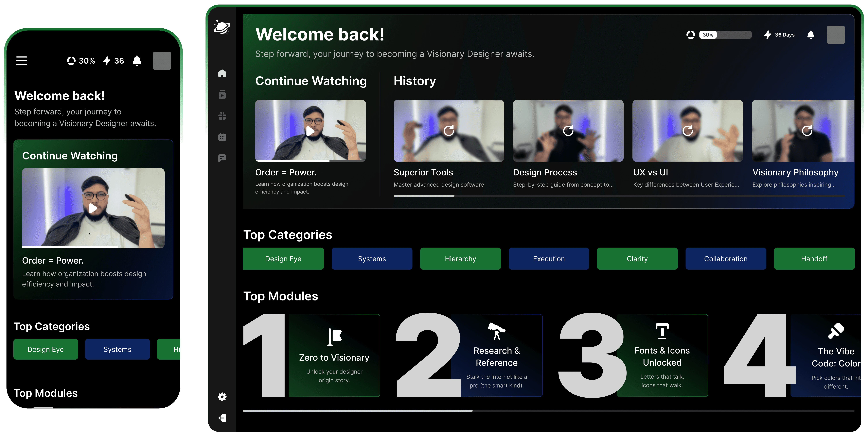Screen dimensions: 868x439
Task: Click the 36 Days streak label
Action: 784,35
